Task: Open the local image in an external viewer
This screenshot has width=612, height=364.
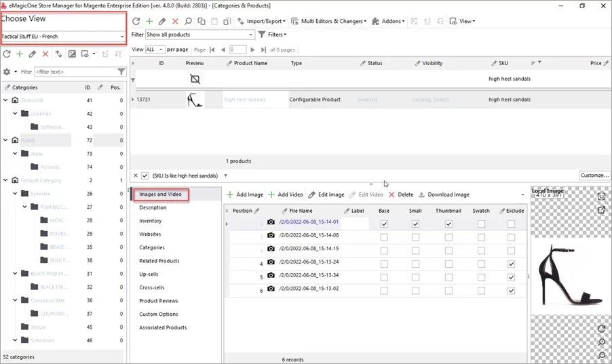Action: point(601,210)
